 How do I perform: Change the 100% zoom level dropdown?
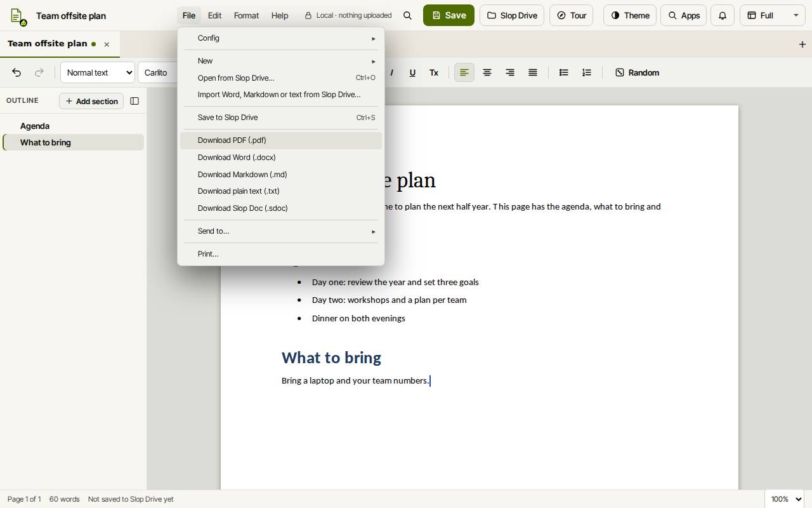784,499
